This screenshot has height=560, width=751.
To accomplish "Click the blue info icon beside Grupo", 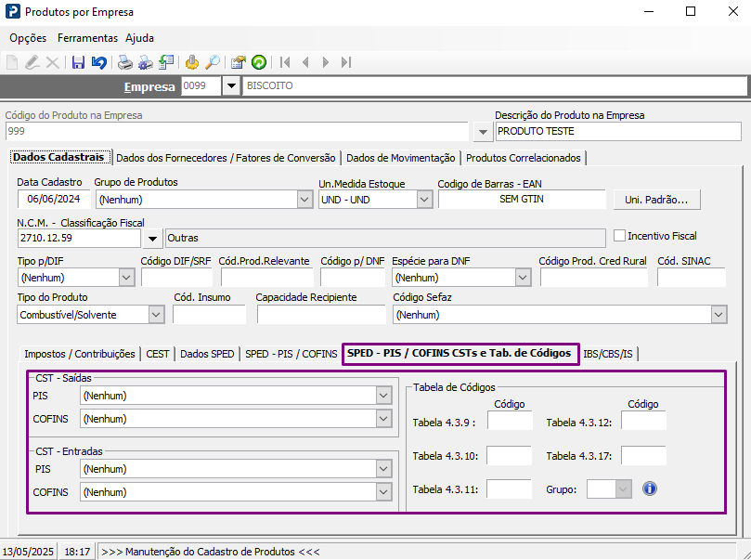I will coord(650,488).
